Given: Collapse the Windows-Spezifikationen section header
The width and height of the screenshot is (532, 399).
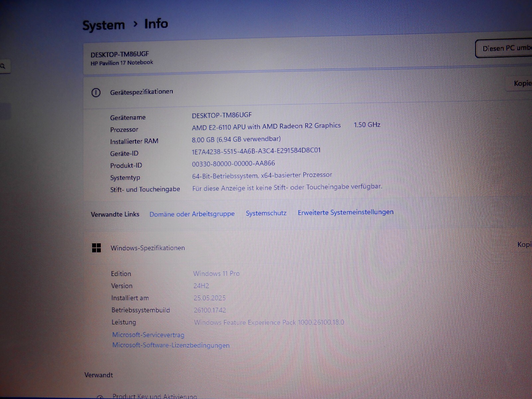Looking at the screenshot, I should tap(308, 248).
